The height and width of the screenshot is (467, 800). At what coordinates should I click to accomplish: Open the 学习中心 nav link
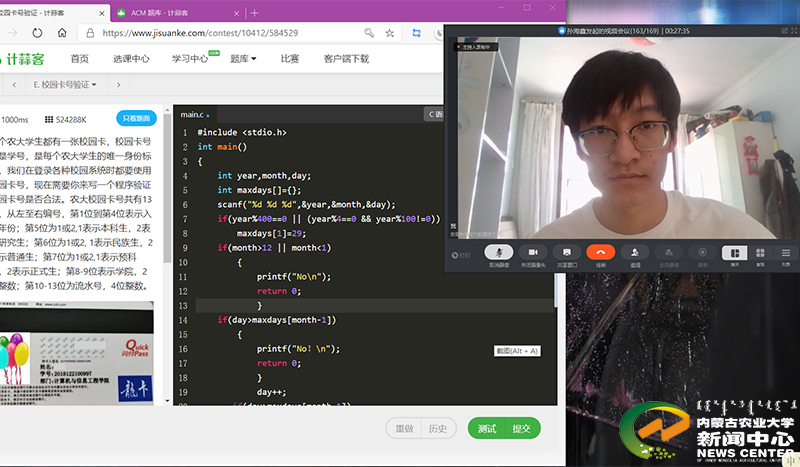click(x=190, y=59)
